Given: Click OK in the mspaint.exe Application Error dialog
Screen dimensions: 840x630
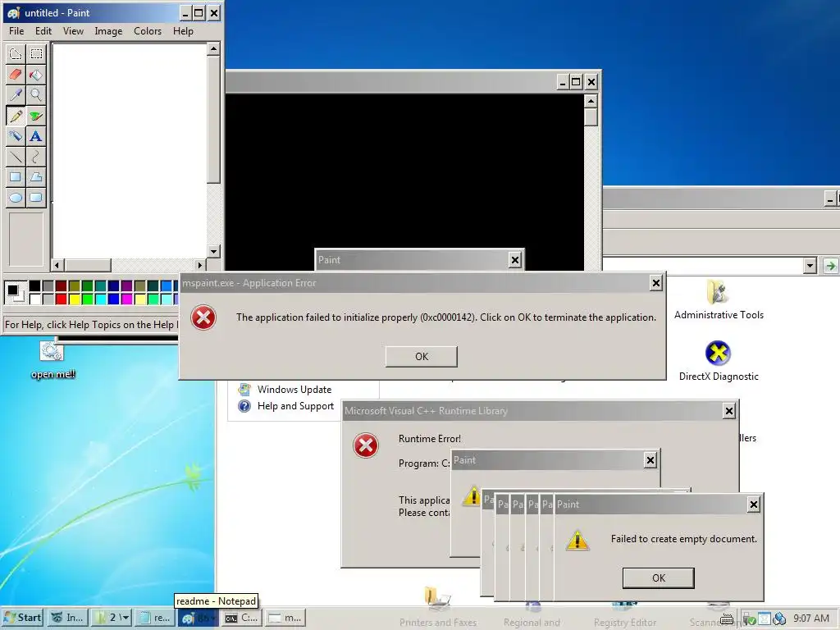Looking at the screenshot, I should coord(421,356).
